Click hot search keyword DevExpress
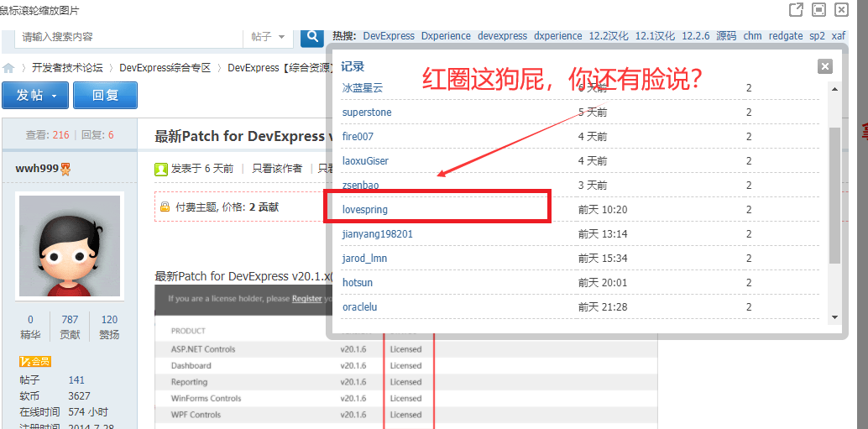This screenshot has height=429, width=868. coord(389,36)
